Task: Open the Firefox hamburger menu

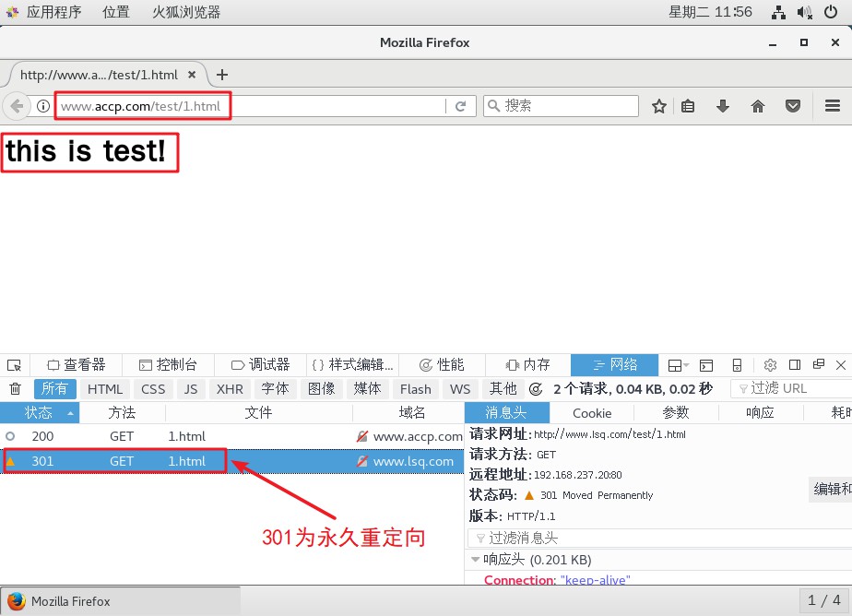Action: (x=833, y=105)
